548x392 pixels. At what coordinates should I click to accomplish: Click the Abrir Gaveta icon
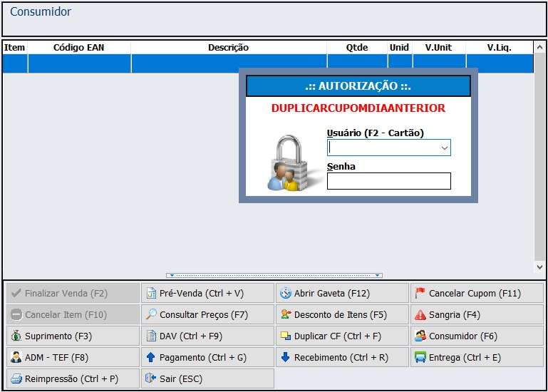coord(286,293)
